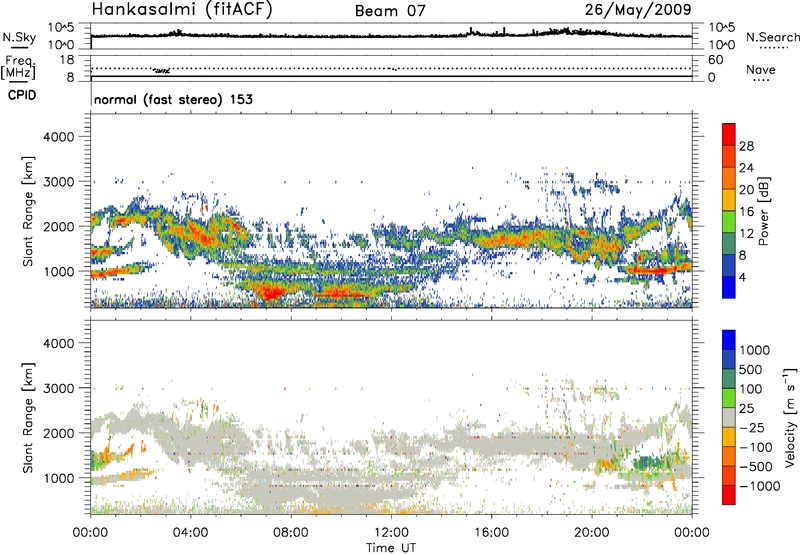The width and height of the screenshot is (800, 554).
Task: Click the 'Beam 07' label
Action: tap(390, 11)
